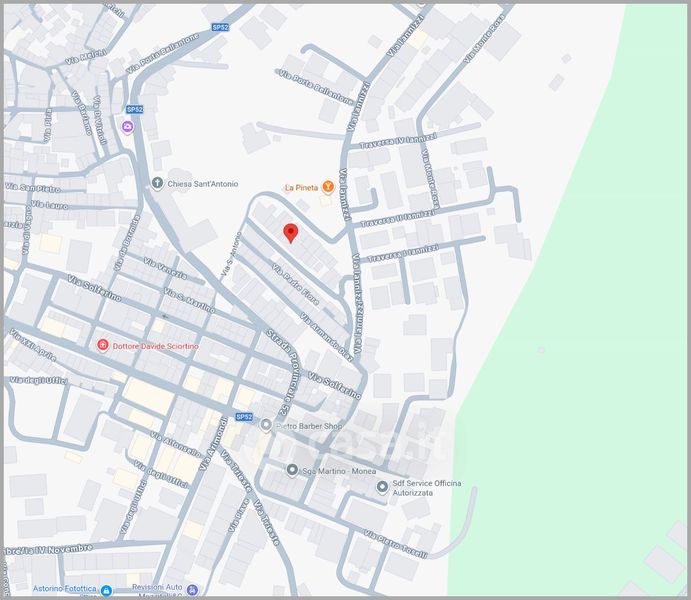Viewport: 691px width, 600px height.
Task: Click the Revisioni Auto label
Action: click(x=157, y=587)
